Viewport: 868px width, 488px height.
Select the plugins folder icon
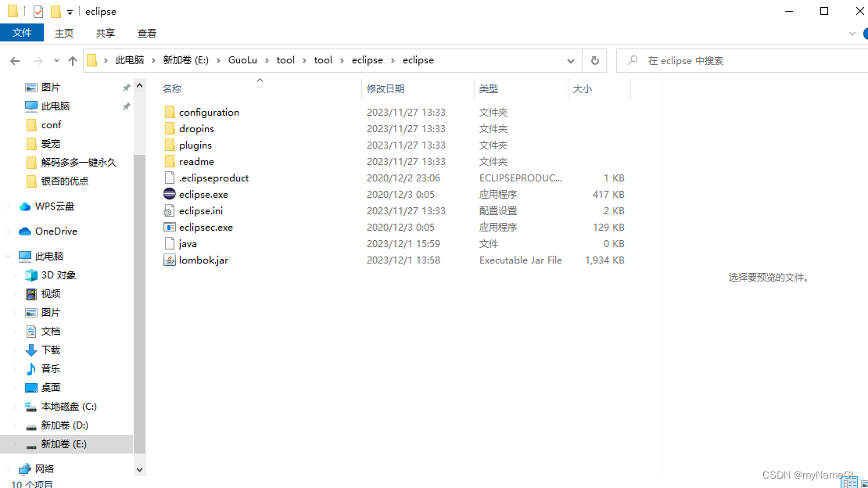[170, 145]
